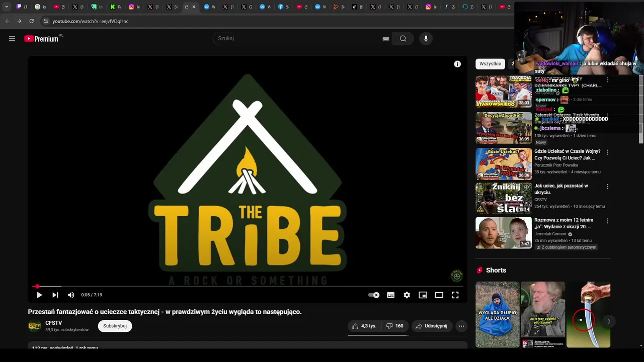Click 'Z dubbingiem automatycznym' badge
The width and height of the screenshot is (644, 362).
pos(566,247)
